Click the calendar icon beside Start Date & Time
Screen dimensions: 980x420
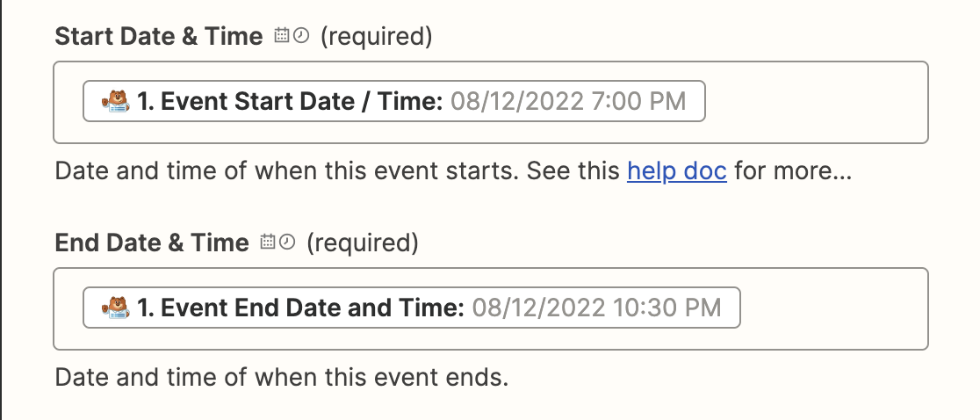282,36
